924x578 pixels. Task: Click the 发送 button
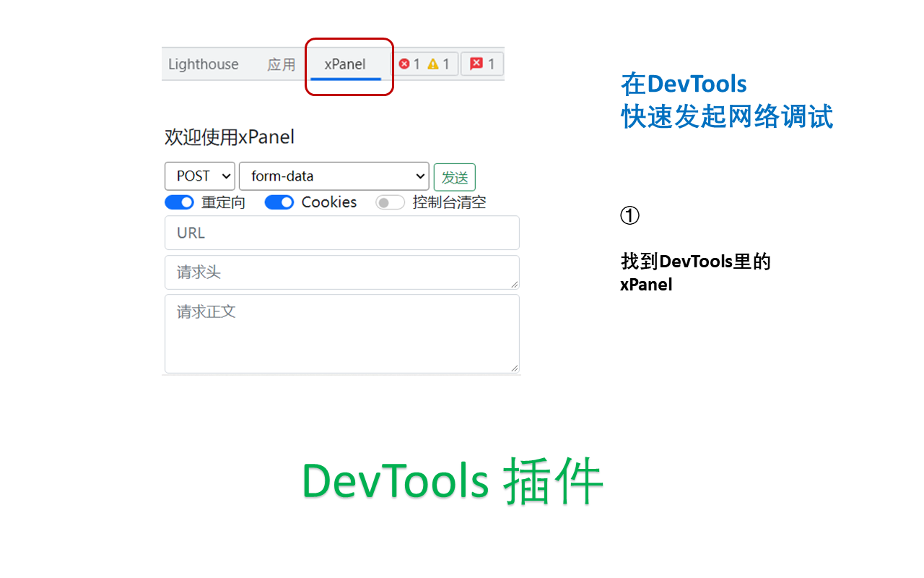click(455, 177)
